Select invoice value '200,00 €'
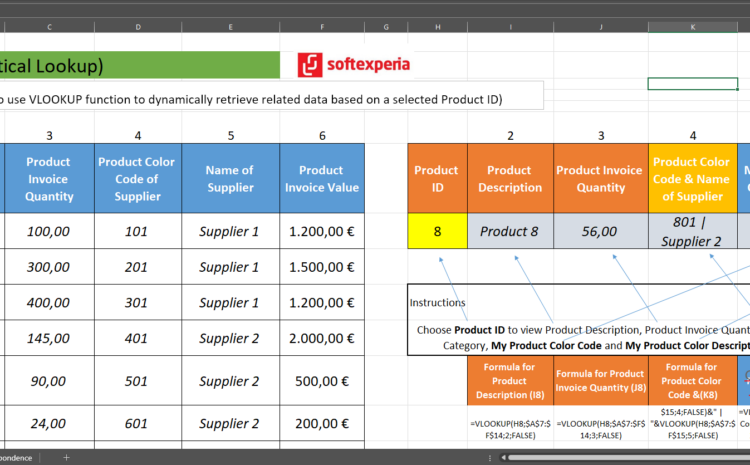Screen dimensions: 750x465 pos(322,423)
